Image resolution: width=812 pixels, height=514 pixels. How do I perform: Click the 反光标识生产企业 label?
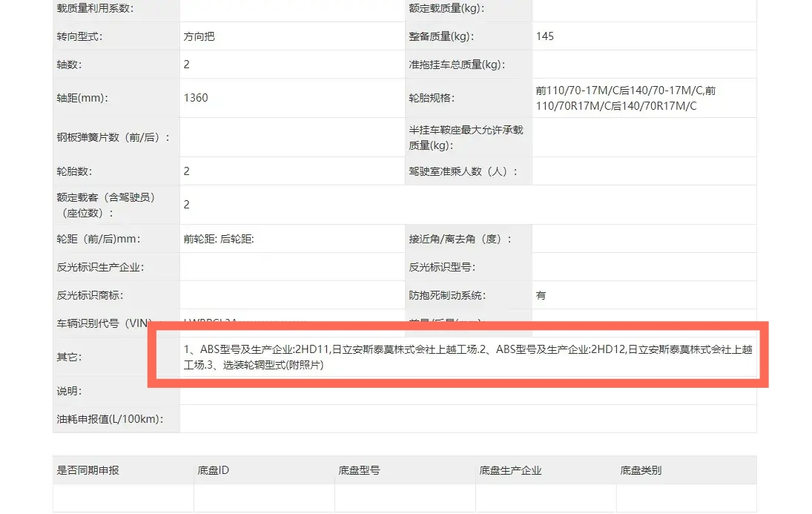click(x=100, y=267)
